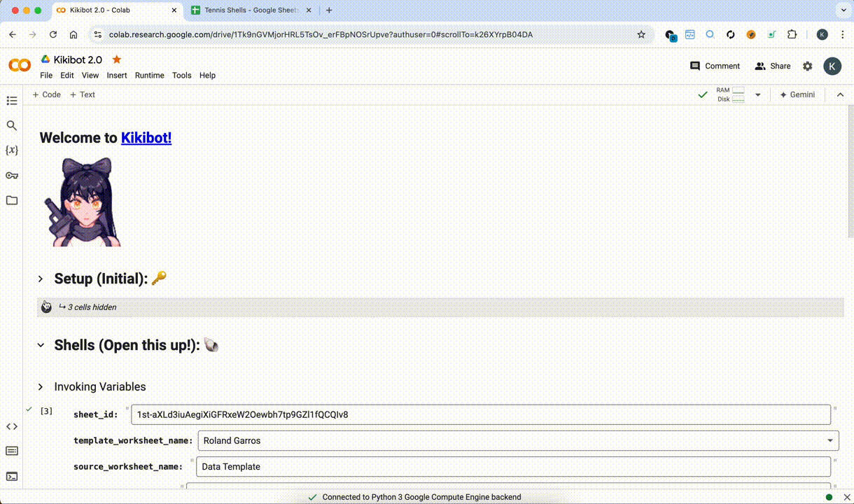
Task: Follow the Kikibot! hyperlink in heading
Action: [x=146, y=138]
